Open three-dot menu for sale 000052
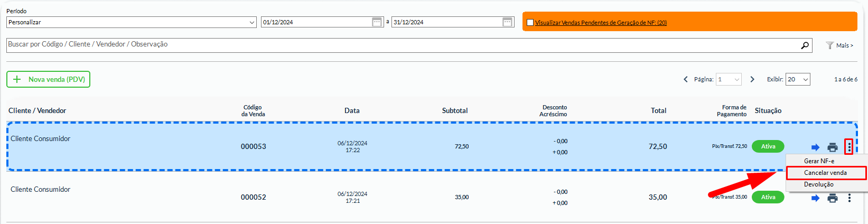868x224 pixels. tap(849, 198)
